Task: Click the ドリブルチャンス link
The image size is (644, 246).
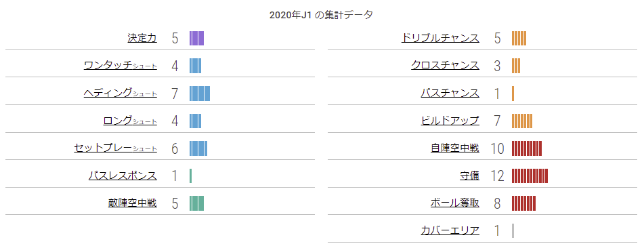Action: click(x=440, y=39)
